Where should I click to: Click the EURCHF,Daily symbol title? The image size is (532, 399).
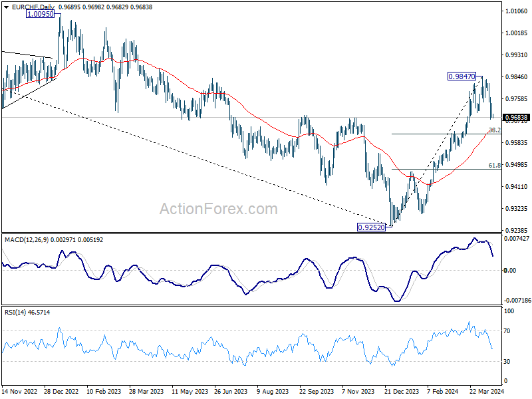click(33, 7)
